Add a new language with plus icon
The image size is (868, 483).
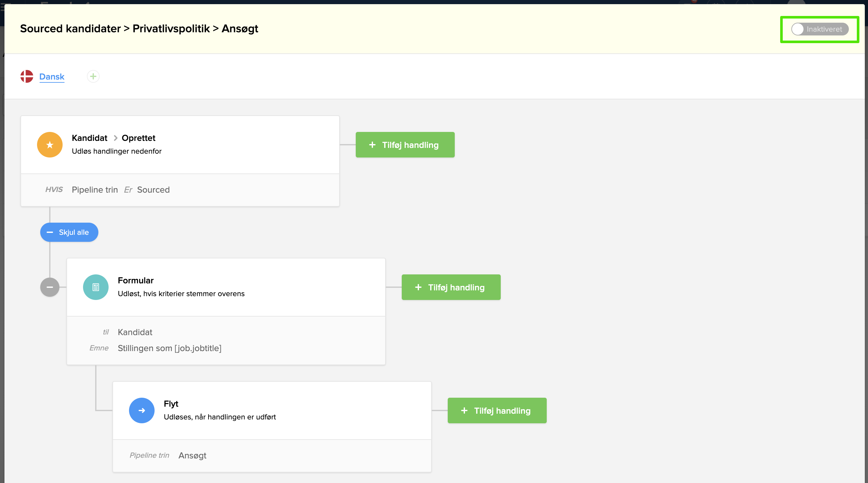click(93, 77)
